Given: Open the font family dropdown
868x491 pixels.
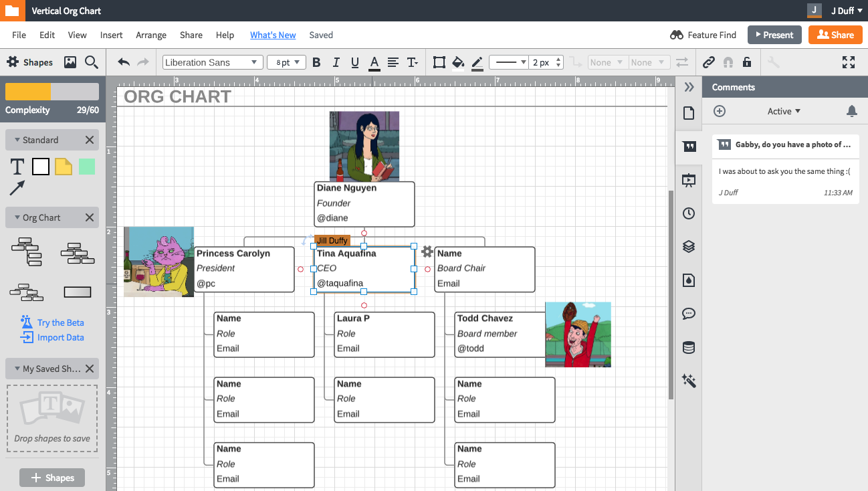Looking at the screenshot, I should 212,62.
